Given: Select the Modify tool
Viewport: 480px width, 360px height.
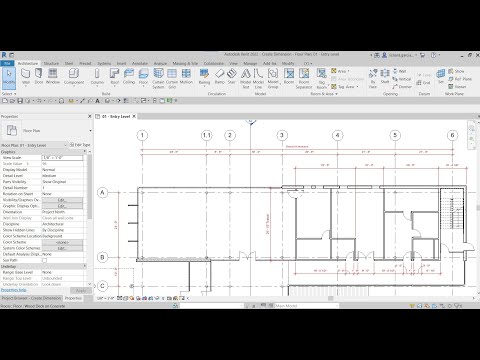Looking at the screenshot, I should point(9,78).
